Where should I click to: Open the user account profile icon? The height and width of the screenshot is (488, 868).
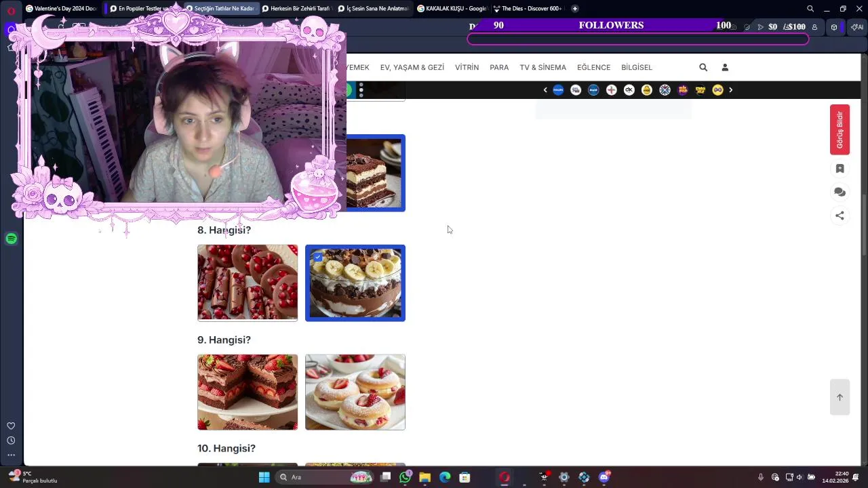coord(725,67)
